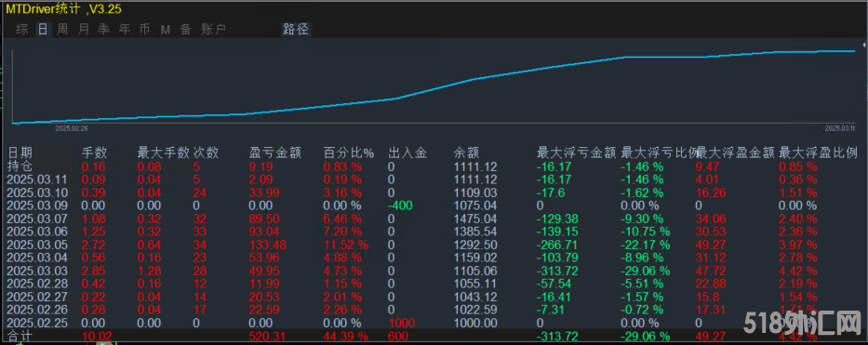The height and width of the screenshot is (345, 868).
Task: Click the 盈亏金额 column header
Action: pyautogui.click(x=275, y=153)
